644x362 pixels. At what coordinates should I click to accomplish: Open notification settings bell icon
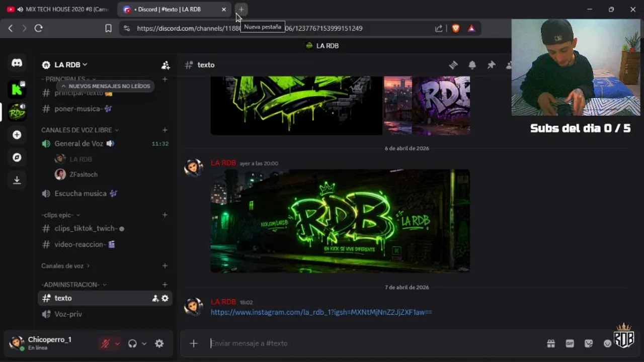click(x=472, y=65)
